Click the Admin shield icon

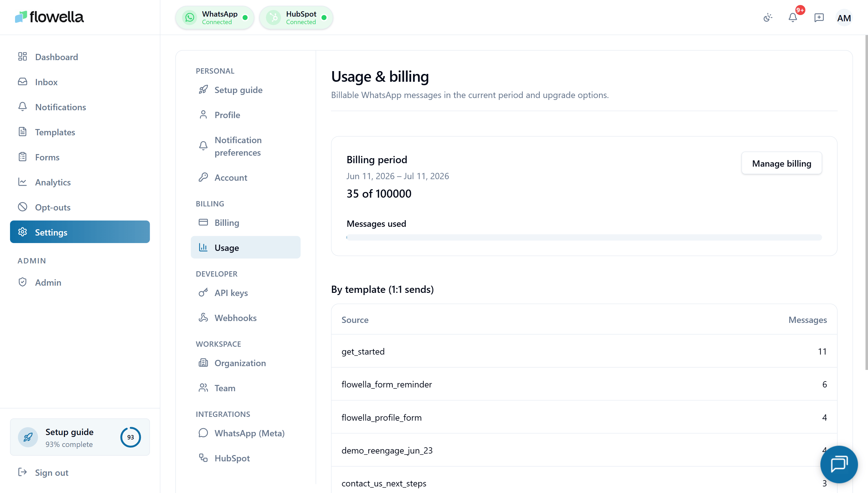pos(22,282)
